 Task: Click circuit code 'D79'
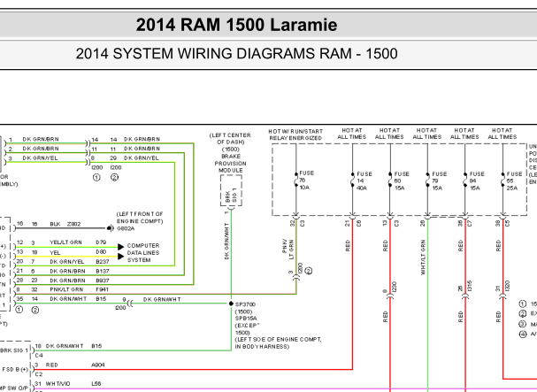pyautogui.click(x=101, y=242)
